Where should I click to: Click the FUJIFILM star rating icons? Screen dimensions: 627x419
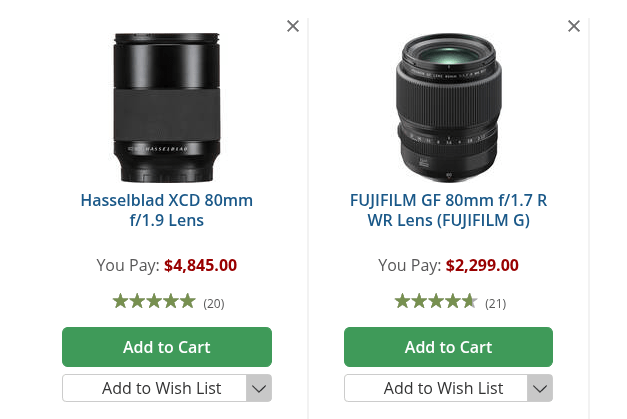coord(435,301)
